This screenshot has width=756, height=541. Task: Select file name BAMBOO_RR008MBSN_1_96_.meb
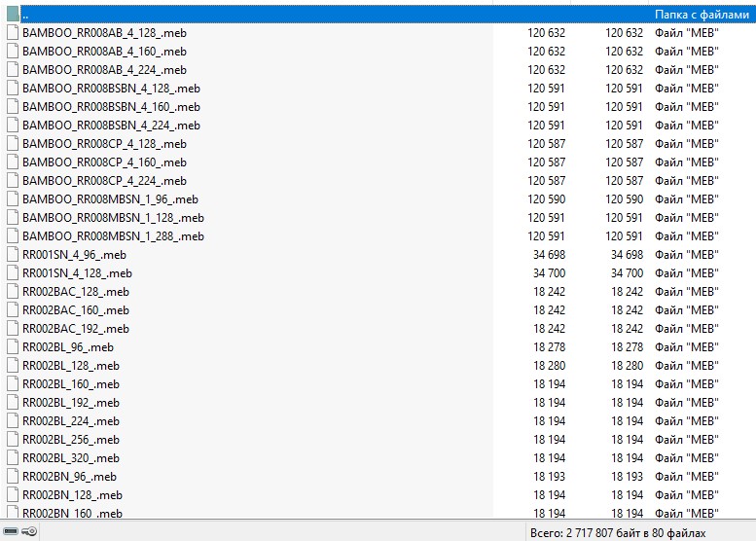(110, 199)
